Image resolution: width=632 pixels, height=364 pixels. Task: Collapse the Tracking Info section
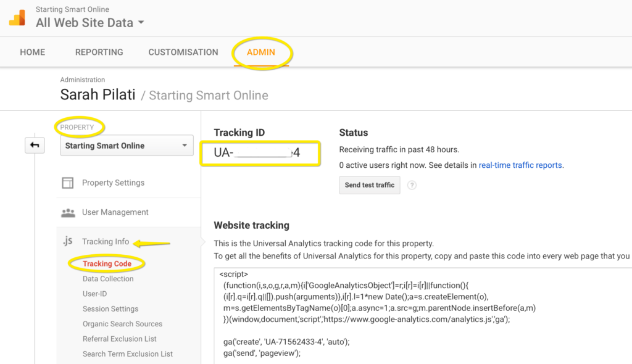106,241
